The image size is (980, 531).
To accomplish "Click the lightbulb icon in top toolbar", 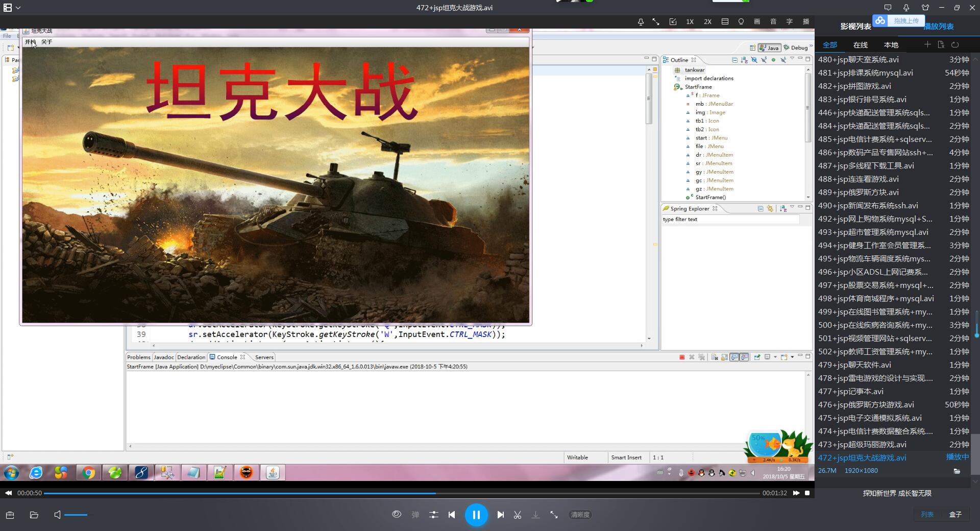I will coord(741,21).
